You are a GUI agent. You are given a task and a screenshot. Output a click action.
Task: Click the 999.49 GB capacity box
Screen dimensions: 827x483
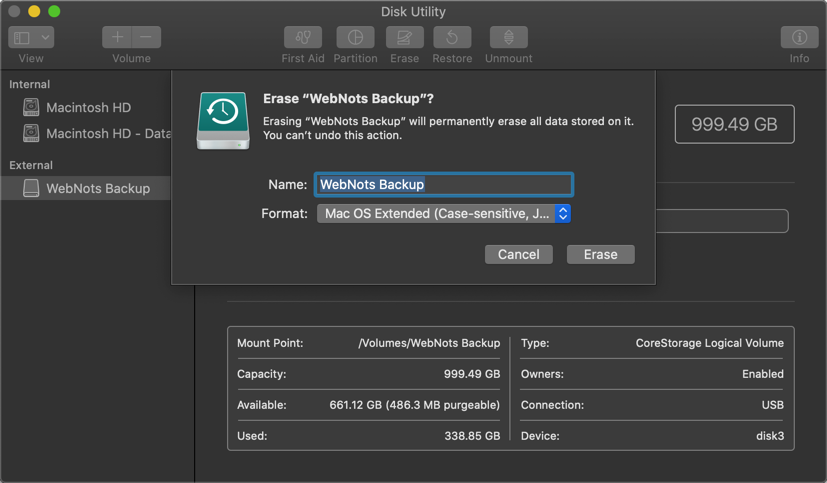pyautogui.click(x=734, y=125)
